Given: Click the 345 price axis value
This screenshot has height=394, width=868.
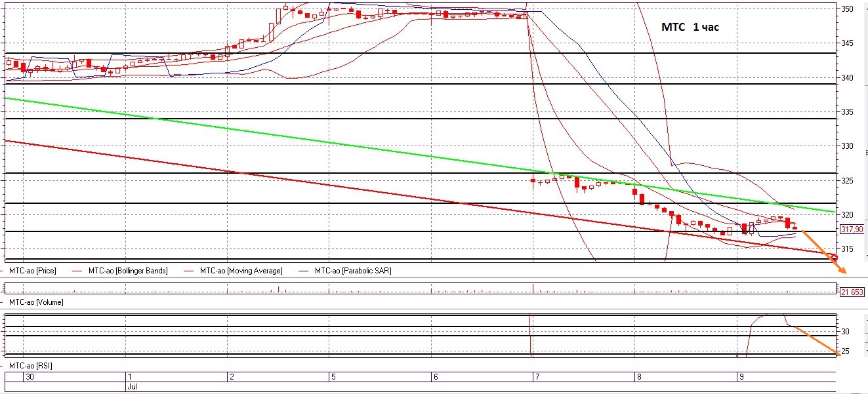Looking at the screenshot, I should pyautogui.click(x=848, y=43).
